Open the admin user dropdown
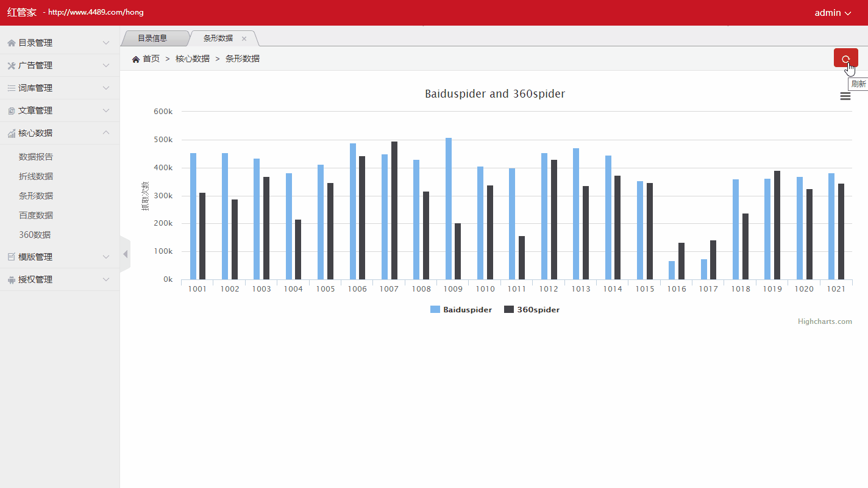The height and width of the screenshot is (488, 868). 833,13
